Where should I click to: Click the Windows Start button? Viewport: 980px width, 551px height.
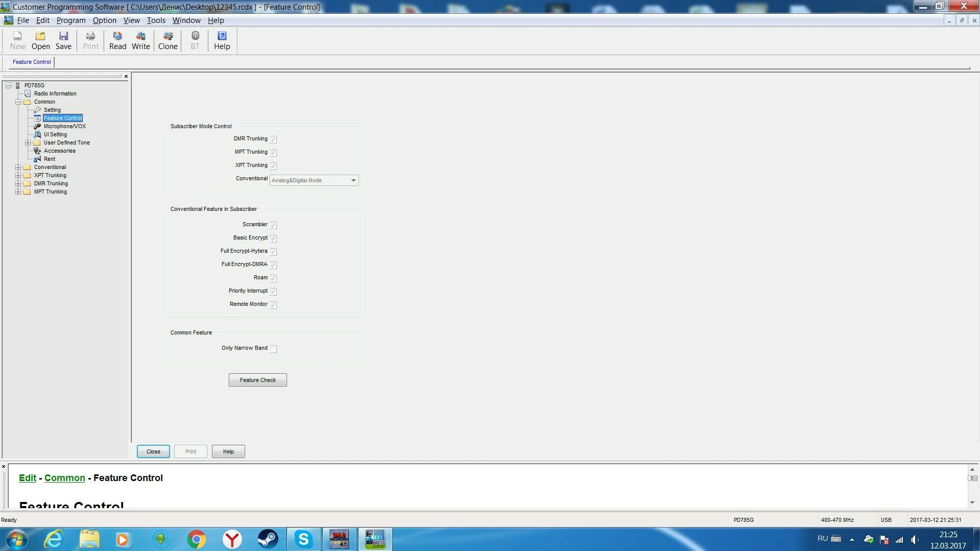coord(16,539)
